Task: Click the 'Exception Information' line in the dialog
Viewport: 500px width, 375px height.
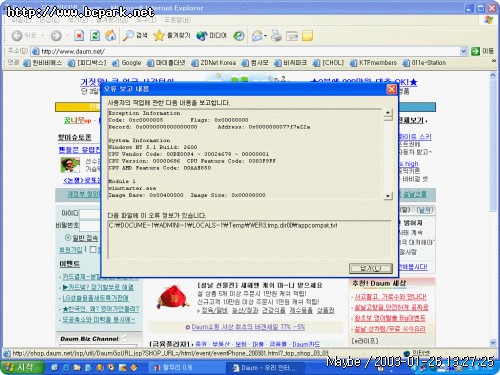Action: [144, 113]
